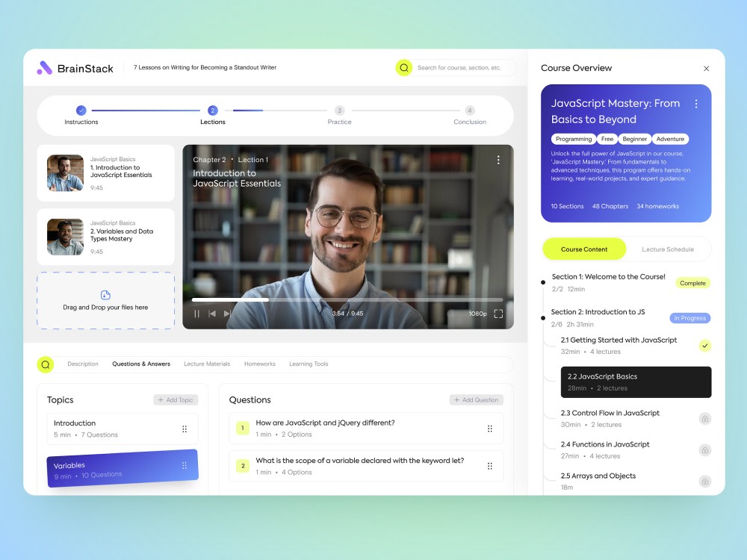Change video quality 1080p

point(478,314)
